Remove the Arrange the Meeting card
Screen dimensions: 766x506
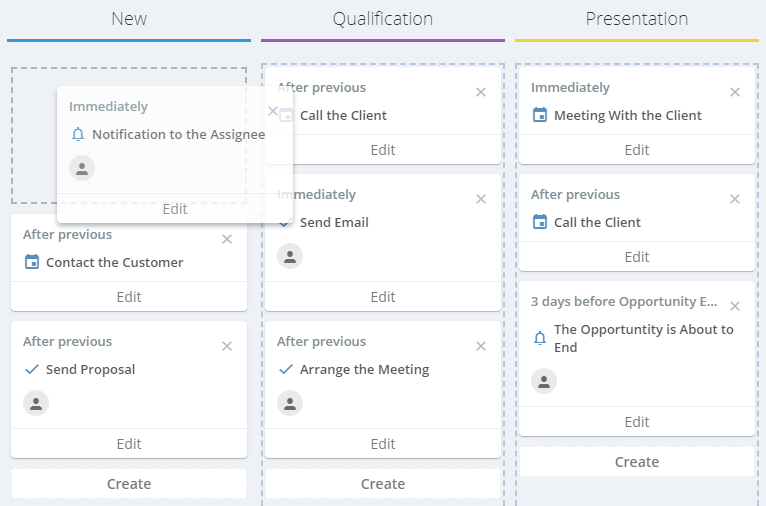coord(481,346)
